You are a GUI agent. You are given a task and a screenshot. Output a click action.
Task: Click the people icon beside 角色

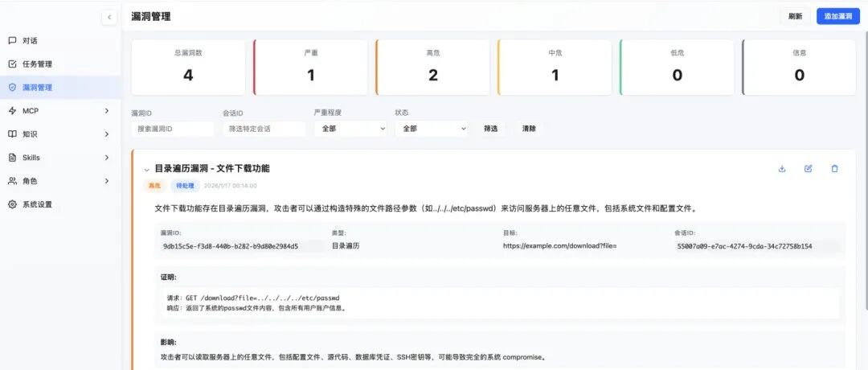[12, 181]
